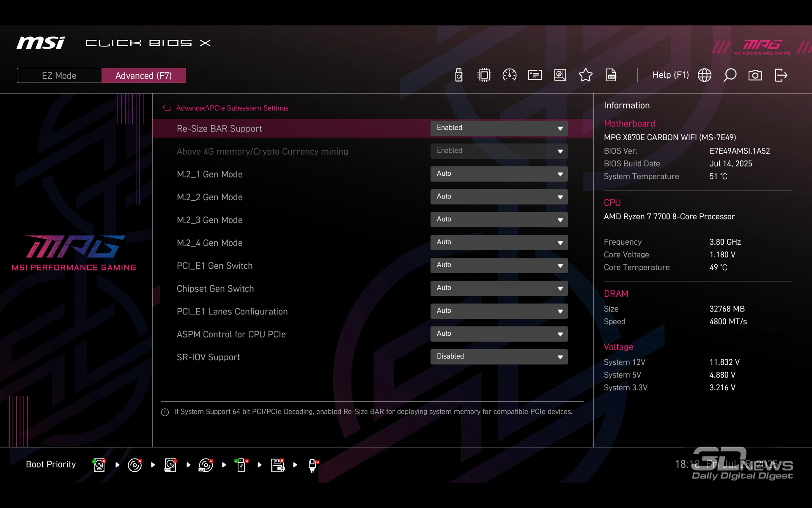This screenshot has width=812, height=508.
Task: Select the Re-Size BAR Support row label
Action: coord(219,129)
